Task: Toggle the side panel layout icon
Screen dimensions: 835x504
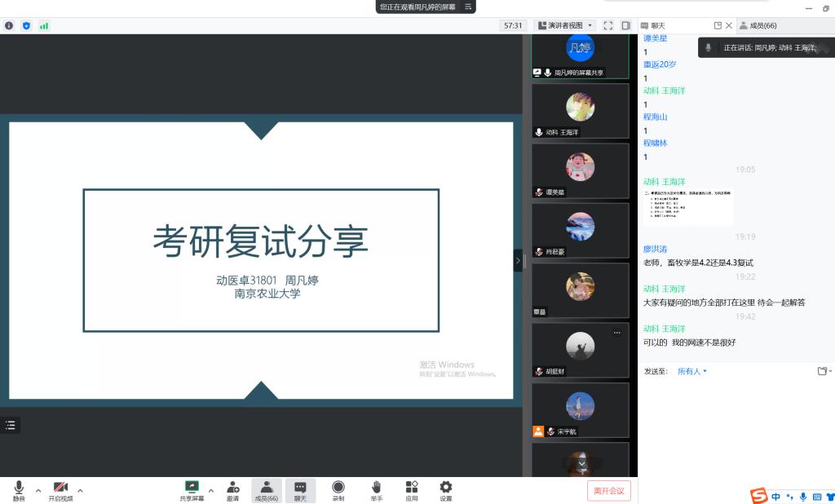Action: [x=625, y=25]
